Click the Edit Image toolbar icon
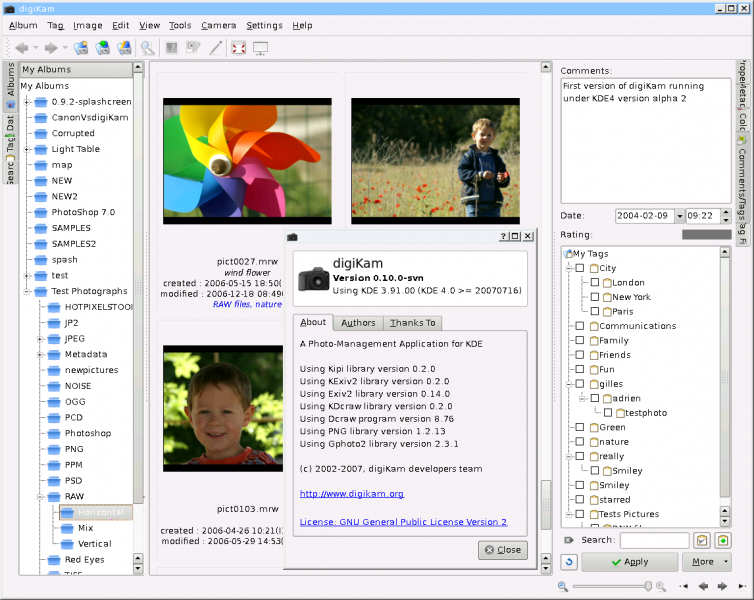The image size is (754, 600). [x=193, y=48]
